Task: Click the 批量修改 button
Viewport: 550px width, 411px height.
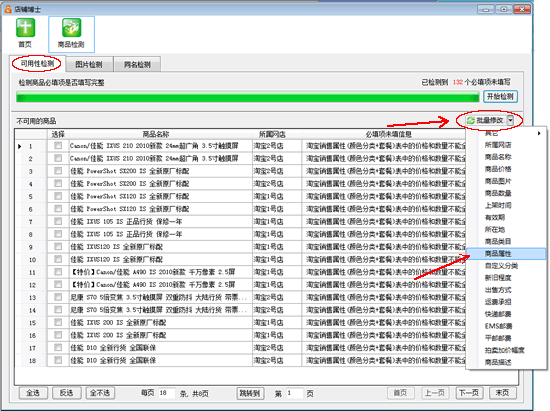Action: pos(486,120)
